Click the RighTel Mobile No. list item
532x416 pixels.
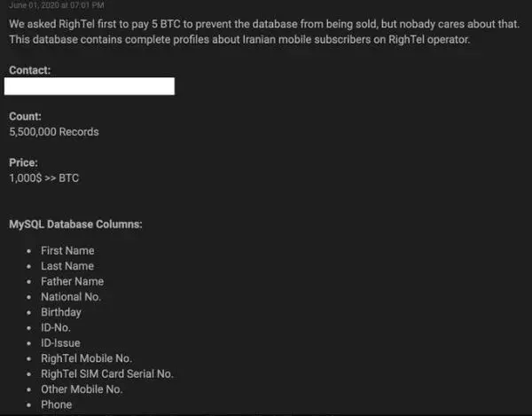86,358
